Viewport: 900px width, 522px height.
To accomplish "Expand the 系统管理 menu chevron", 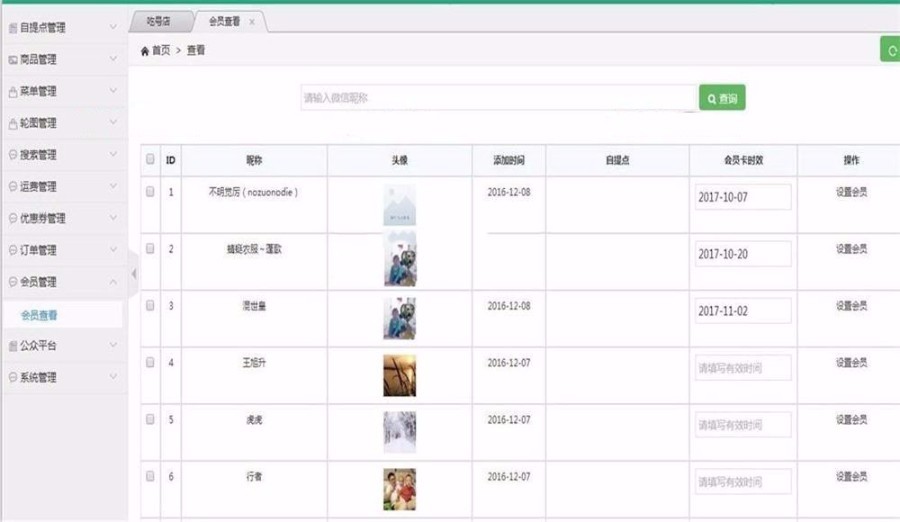I will point(113,377).
